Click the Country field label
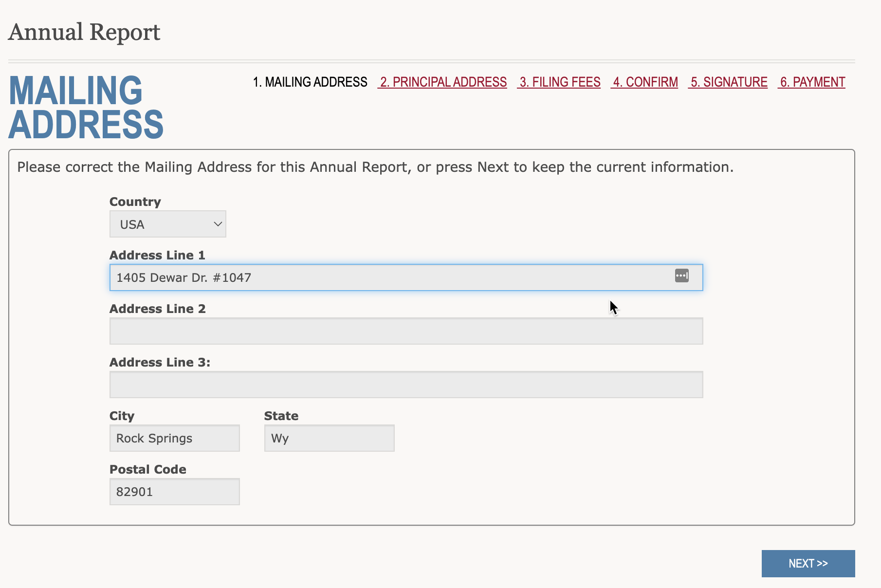This screenshot has width=881, height=588. click(x=135, y=202)
